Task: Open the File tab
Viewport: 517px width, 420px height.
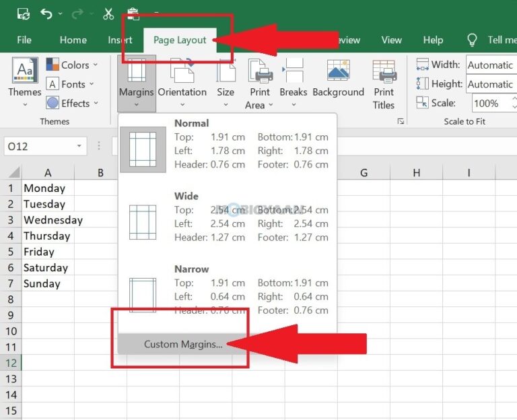Action: [24, 40]
